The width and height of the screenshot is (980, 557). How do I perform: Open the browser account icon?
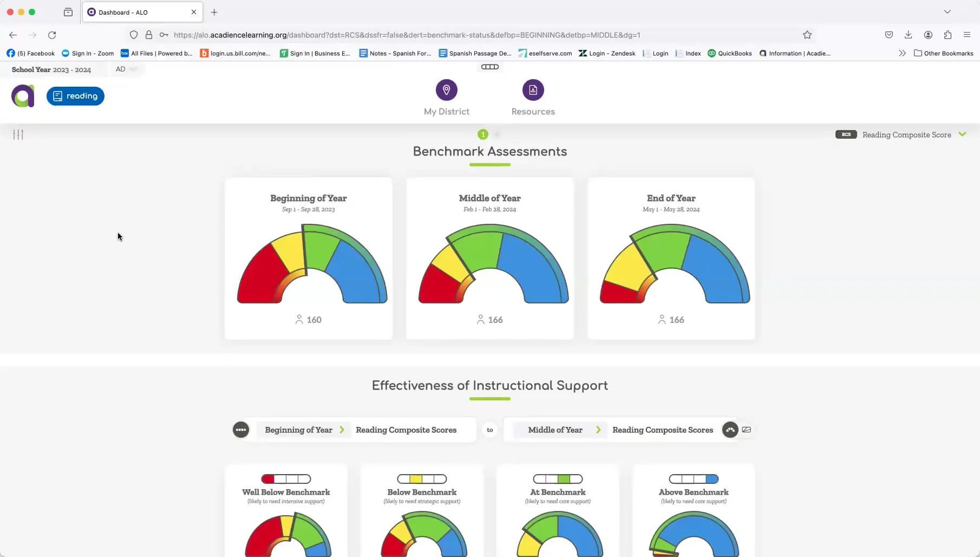[928, 35]
